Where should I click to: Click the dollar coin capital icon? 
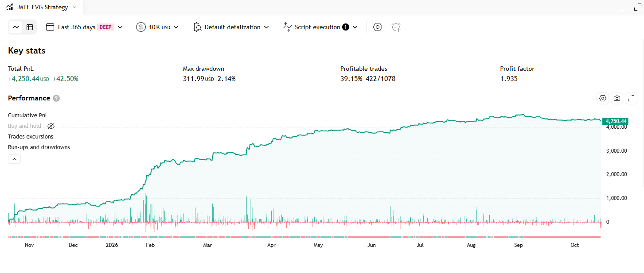pos(141,27)
